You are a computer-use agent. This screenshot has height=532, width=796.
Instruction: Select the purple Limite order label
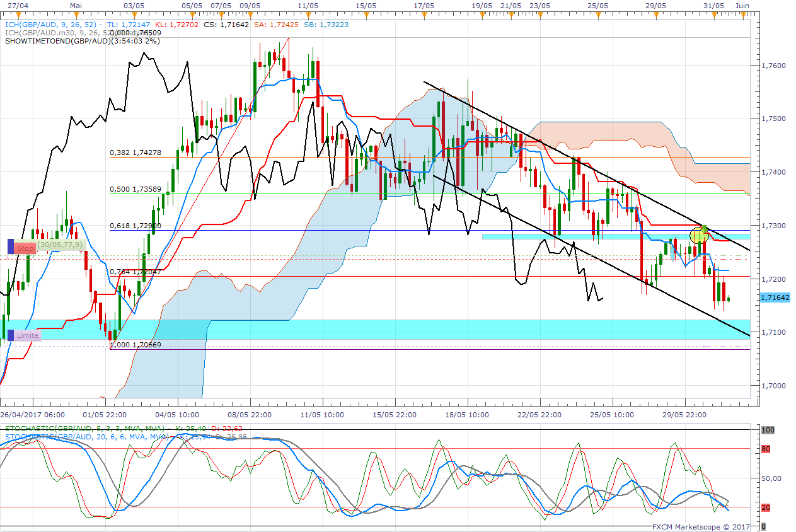pos(27,336)
